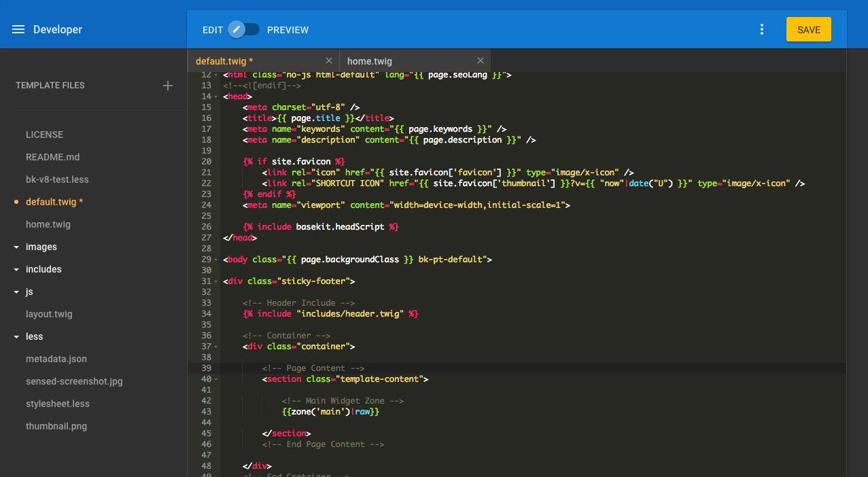Click the page.title code line
The width and height of the screenshot is (868, 477).
click(x=318, y=118)
